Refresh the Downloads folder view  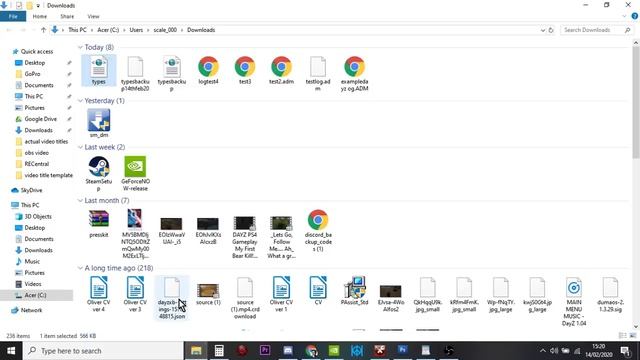point(551,30)
